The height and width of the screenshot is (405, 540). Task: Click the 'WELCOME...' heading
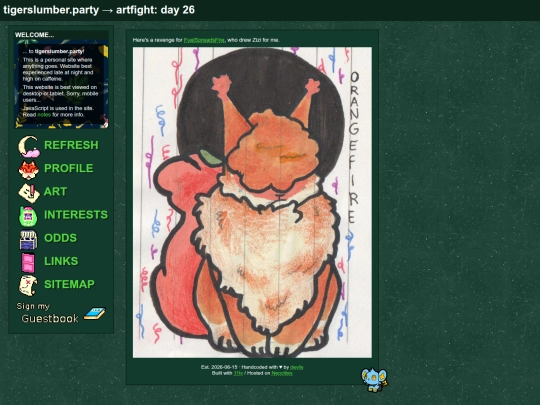pos(34,35)
